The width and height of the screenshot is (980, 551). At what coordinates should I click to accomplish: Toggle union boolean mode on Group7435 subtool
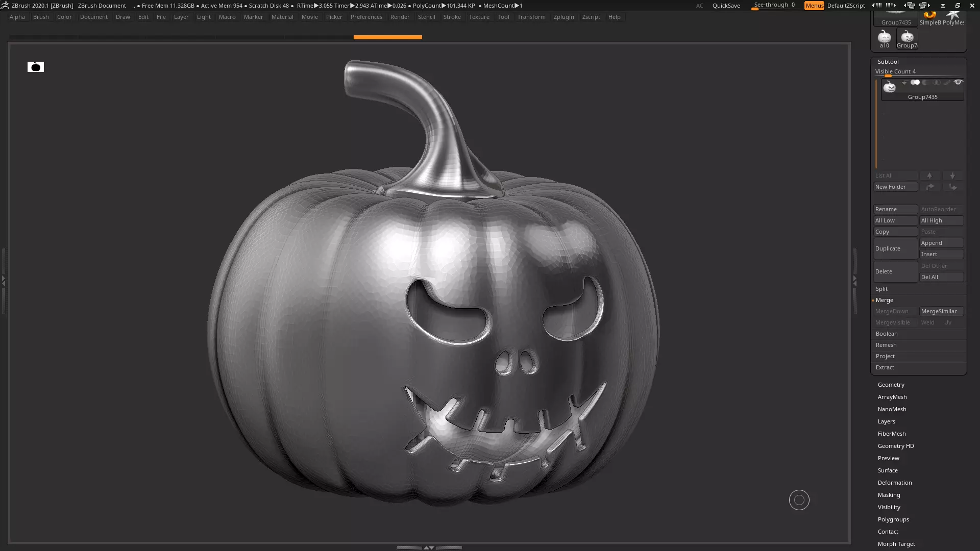(x=915, y=82)
